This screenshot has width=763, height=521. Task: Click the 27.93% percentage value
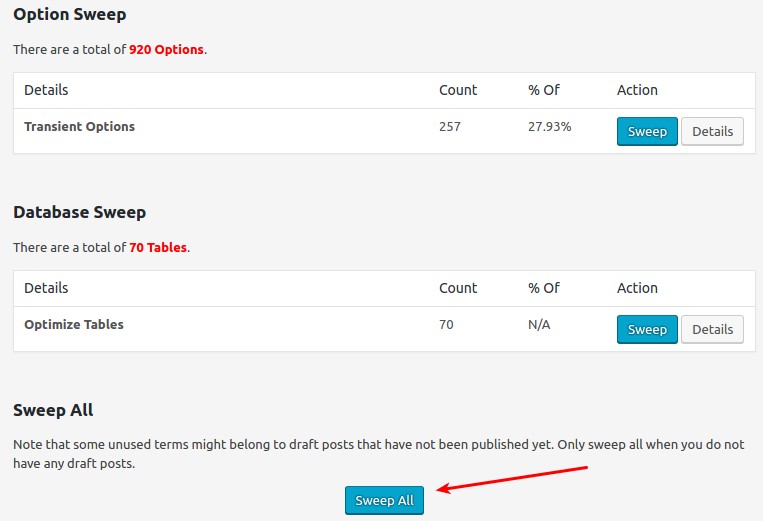[549, 127]
